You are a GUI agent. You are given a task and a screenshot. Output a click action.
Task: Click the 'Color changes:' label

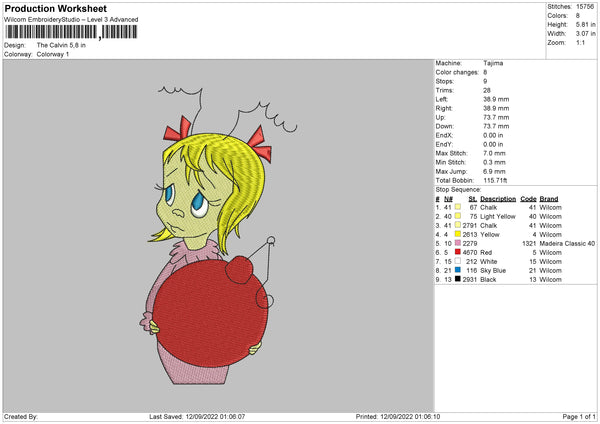click(457, 72)
